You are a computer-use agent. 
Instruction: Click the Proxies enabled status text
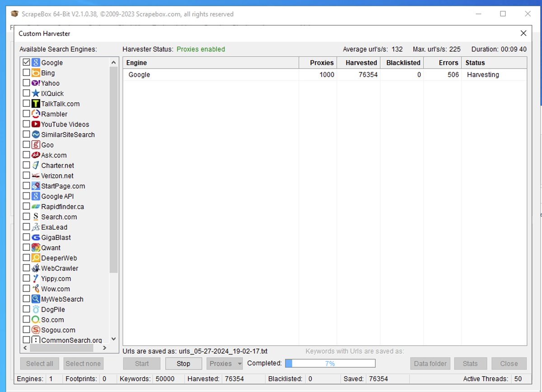[201, 49]
